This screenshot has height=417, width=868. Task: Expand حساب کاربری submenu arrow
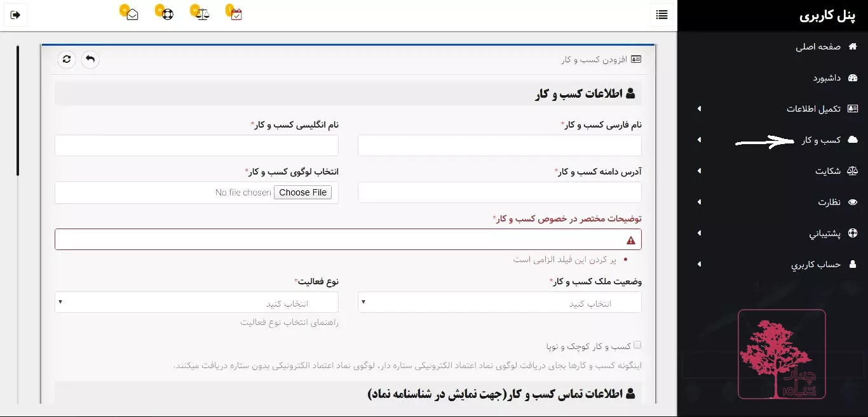[x=699, y=264]
